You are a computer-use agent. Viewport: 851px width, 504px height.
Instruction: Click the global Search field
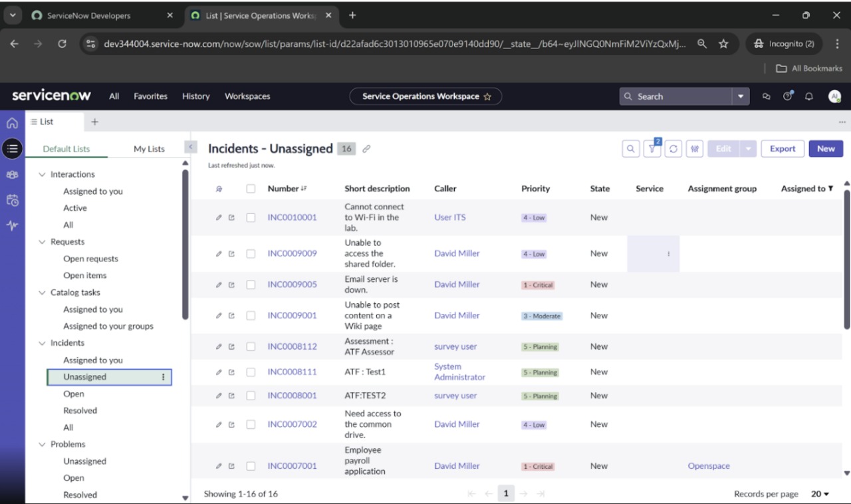[x=676, y=96]
